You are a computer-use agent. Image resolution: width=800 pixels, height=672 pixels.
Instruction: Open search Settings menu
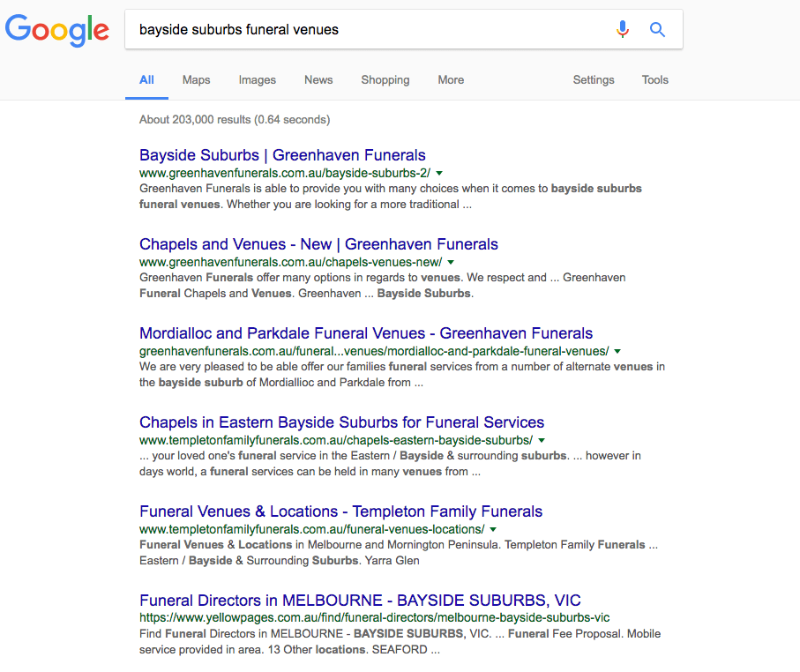[594, 79]
